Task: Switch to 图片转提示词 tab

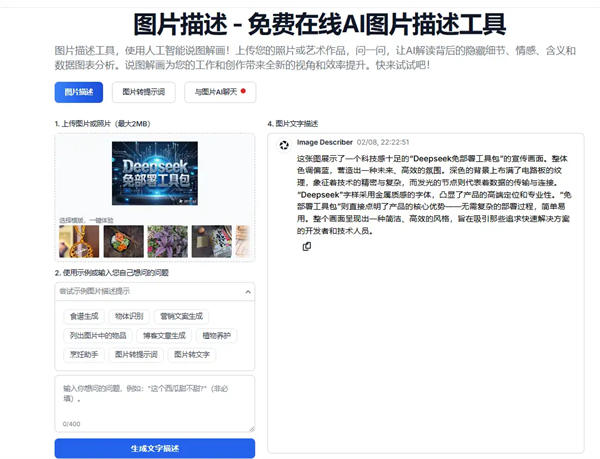Action: point(143,92)
